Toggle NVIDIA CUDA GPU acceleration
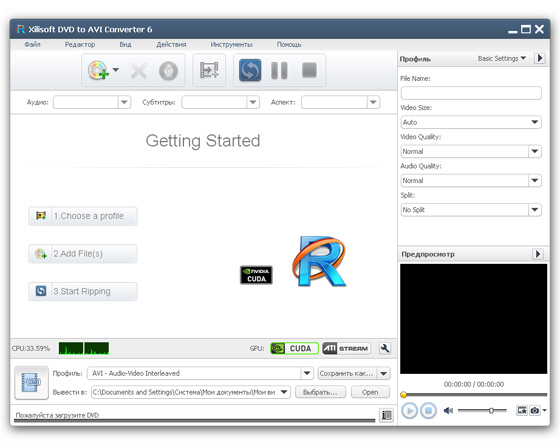This screenshot has width=560, height=445. [x=294, y=348]
